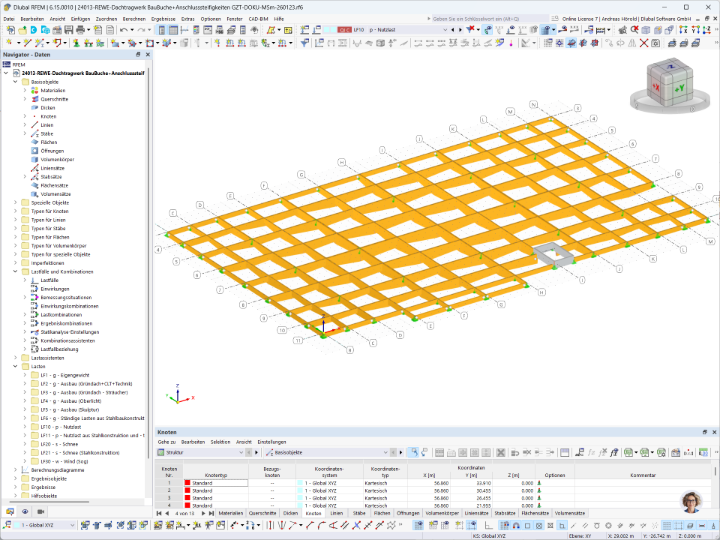
Task: Click the undock icon of Navigator panel
Action: click(x=138, y=54)
